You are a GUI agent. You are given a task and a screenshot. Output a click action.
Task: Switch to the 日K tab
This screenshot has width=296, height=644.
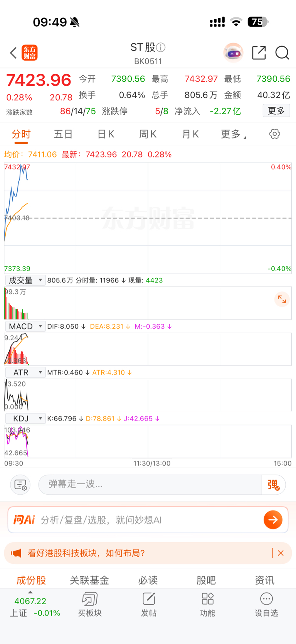click(106, 134)
